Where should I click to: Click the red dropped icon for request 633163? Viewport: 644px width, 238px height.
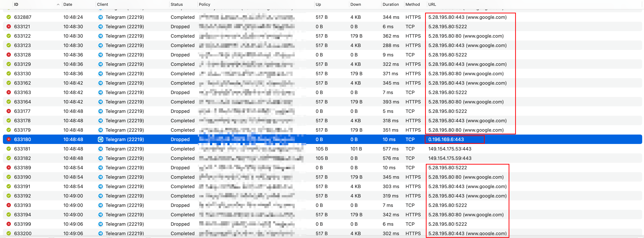tap(9, 92)
